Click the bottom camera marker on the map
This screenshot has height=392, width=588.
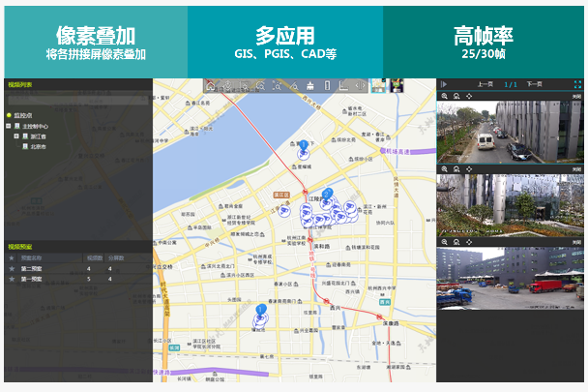(x=260, y=313)
